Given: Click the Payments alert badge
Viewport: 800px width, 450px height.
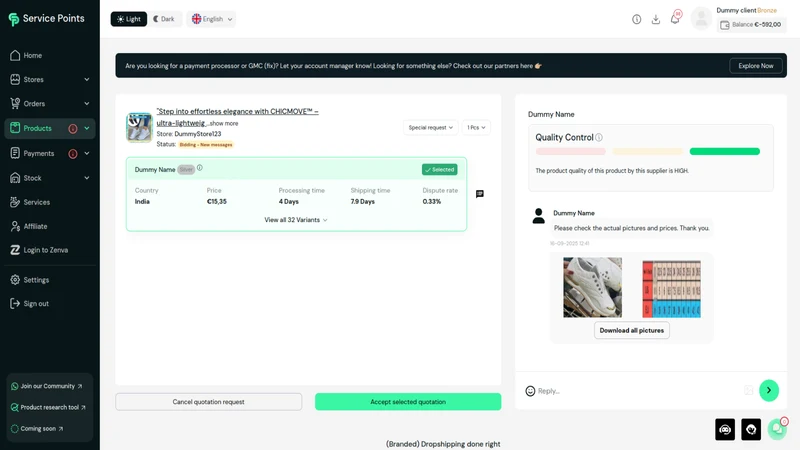Looking at the screenshot, I should [x=73, y=154].
